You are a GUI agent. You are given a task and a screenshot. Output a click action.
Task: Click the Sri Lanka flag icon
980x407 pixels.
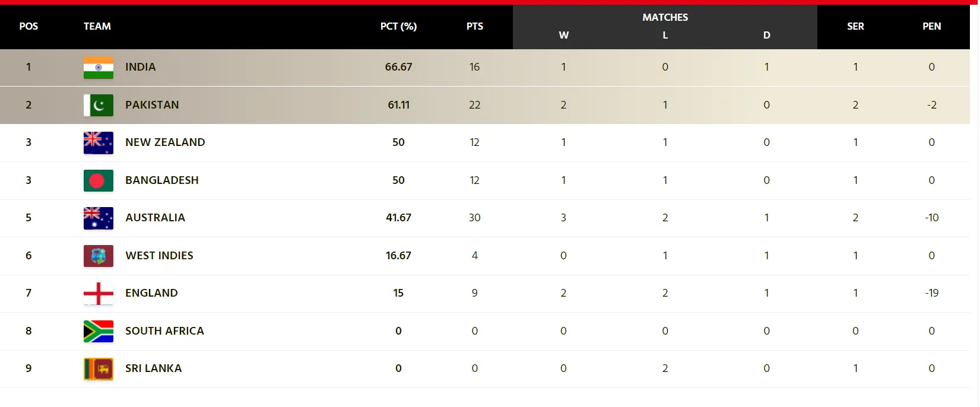coord(99,369)
